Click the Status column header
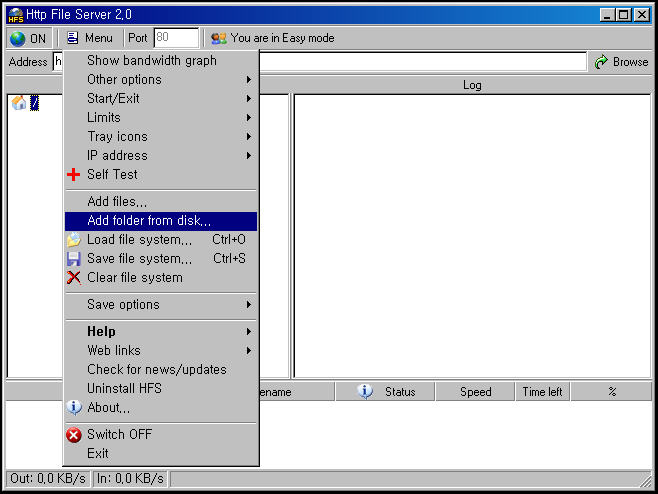658x494 pixels. point(385,392)
